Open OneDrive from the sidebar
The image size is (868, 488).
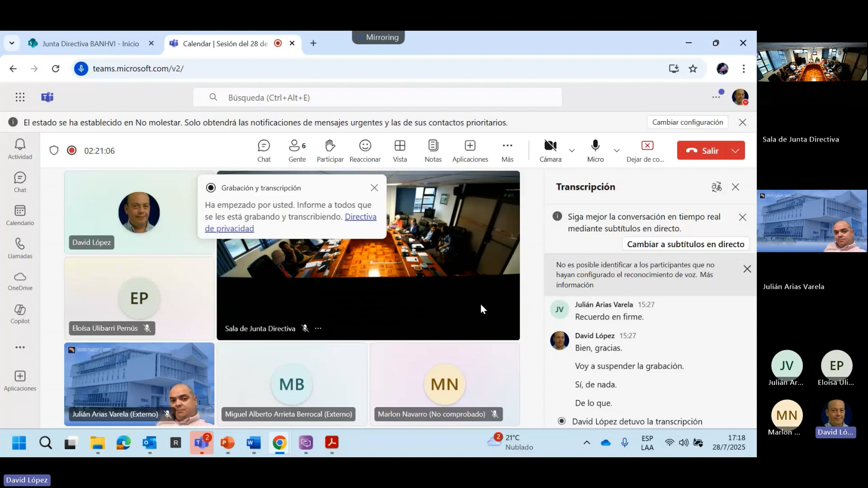(20, 281)
